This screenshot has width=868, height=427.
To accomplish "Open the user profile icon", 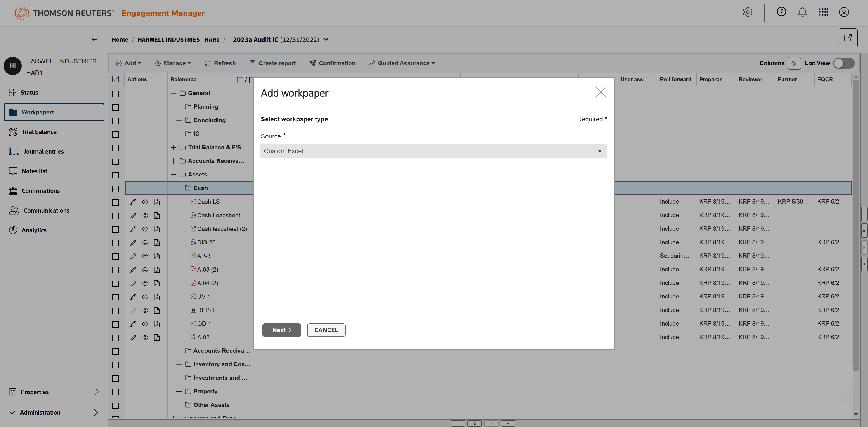I will click(x=844, y=12).
